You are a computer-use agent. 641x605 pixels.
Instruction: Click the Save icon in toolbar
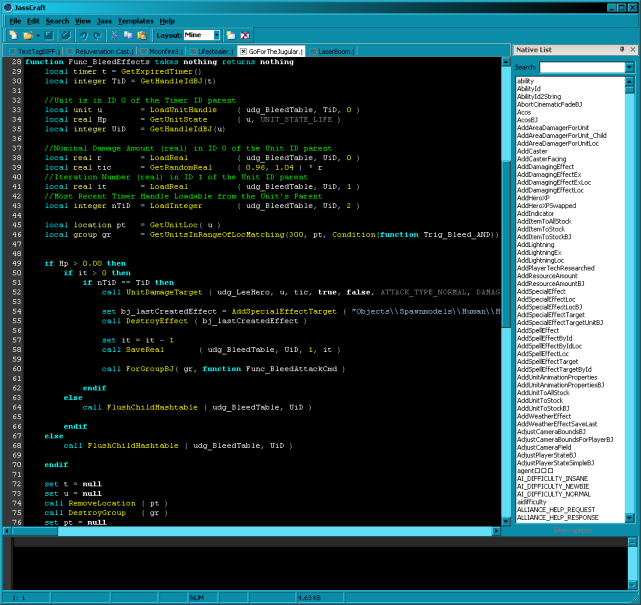point(49,36)
